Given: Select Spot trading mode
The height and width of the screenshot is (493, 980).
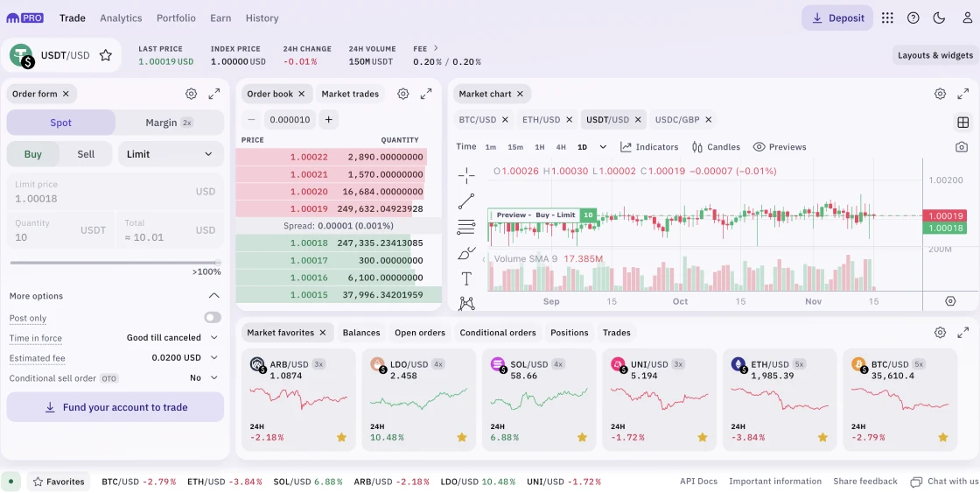Looking at the screenshot, I should pos(60,123).
